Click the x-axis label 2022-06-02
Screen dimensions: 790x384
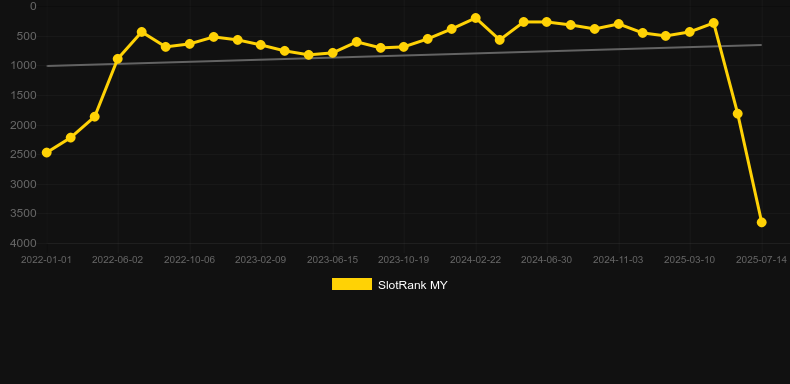(x=117, y=260)
